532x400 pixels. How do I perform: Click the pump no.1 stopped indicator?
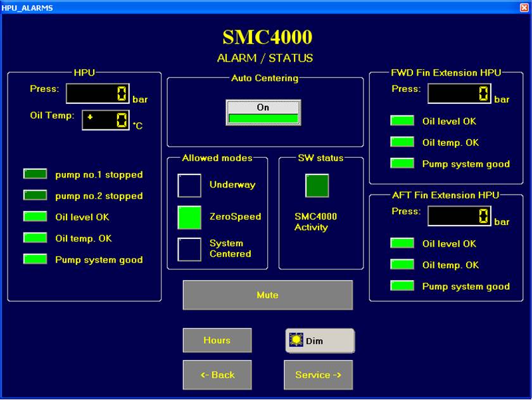point(35,174)
